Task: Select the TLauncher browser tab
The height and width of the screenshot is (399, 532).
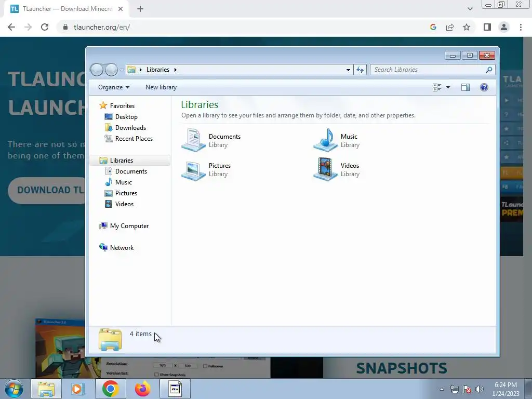Action: 66,9
